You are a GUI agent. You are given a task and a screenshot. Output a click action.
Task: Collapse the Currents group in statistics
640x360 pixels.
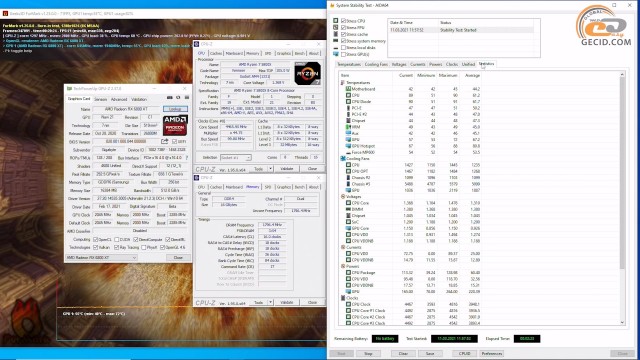click(x=343, y=247)
